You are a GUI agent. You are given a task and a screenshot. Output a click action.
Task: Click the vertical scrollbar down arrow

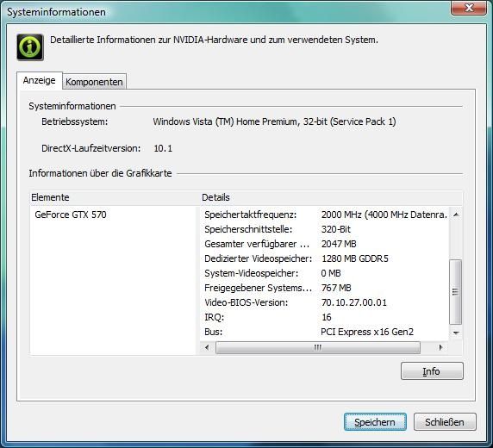point(456,333)
